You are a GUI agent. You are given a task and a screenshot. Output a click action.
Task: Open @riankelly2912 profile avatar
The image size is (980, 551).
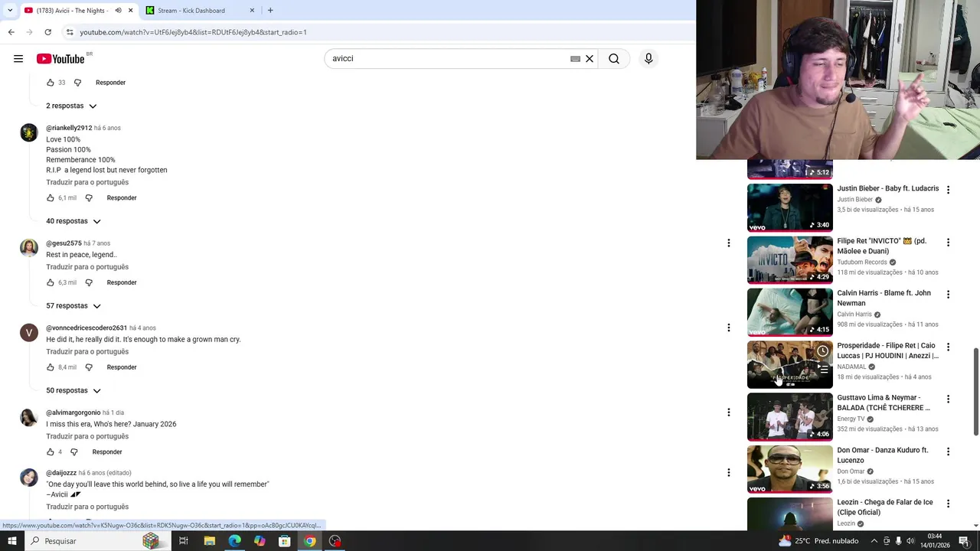pyautogui.click(x=29, y=133)
